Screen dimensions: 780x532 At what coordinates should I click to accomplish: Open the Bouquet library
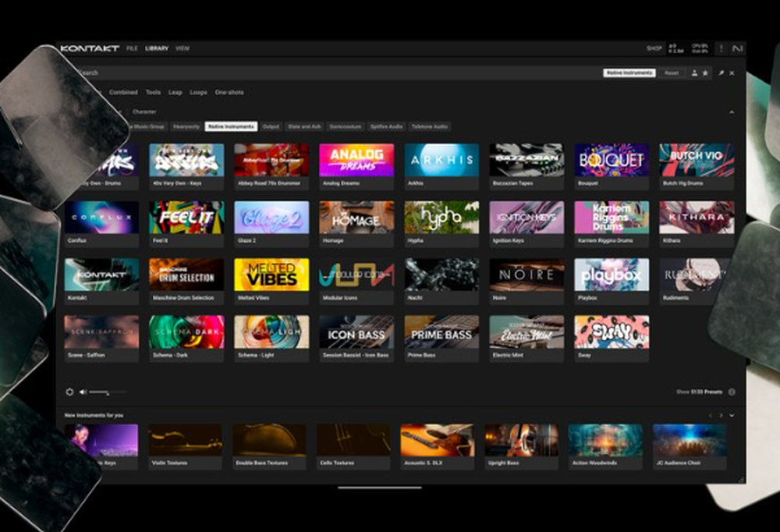(612, 166)
